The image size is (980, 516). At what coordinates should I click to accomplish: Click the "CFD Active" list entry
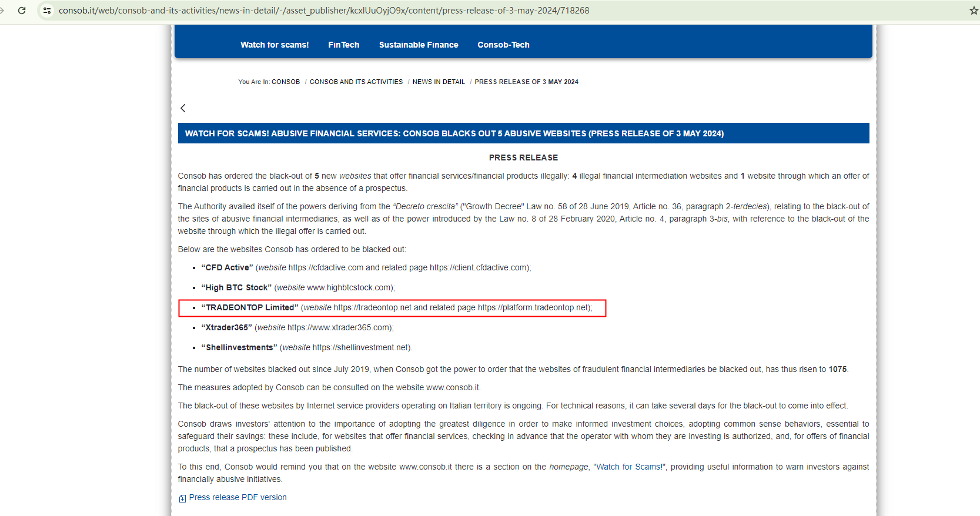click(x=366, y=267)
